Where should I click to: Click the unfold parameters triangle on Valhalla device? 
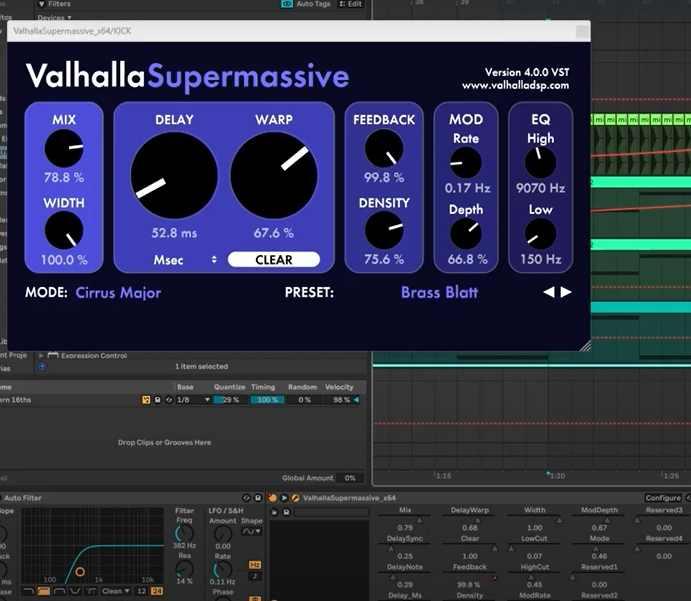click(284, 498)
